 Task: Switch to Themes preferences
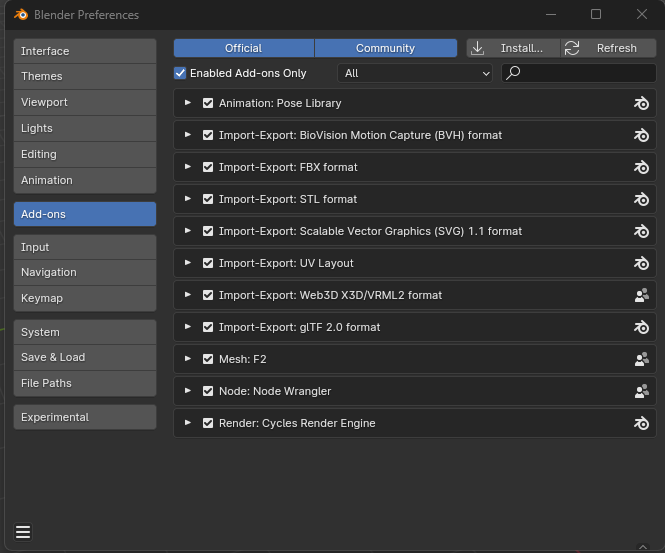click(x=85, y=76)
